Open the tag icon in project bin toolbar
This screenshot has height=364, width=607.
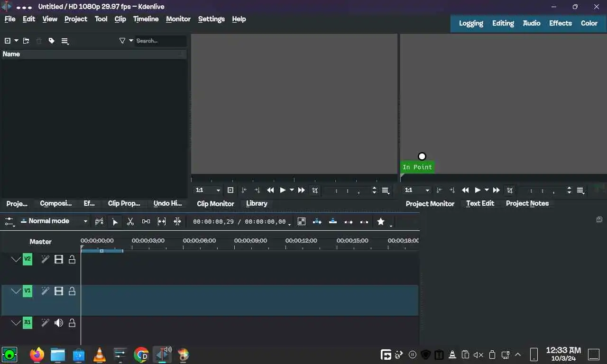click(52, 41)
